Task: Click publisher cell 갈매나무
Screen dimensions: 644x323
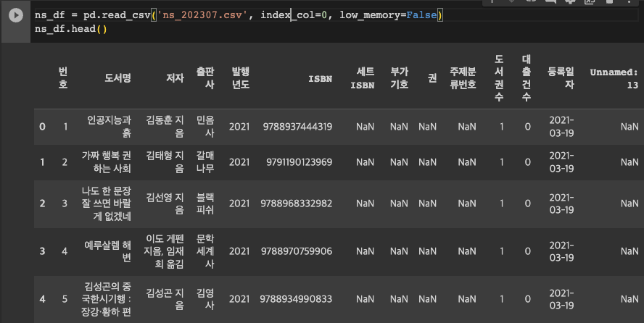Action: tap(205, 162)
